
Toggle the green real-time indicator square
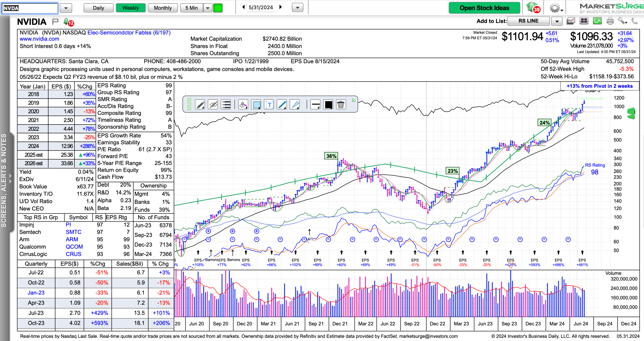218,8
